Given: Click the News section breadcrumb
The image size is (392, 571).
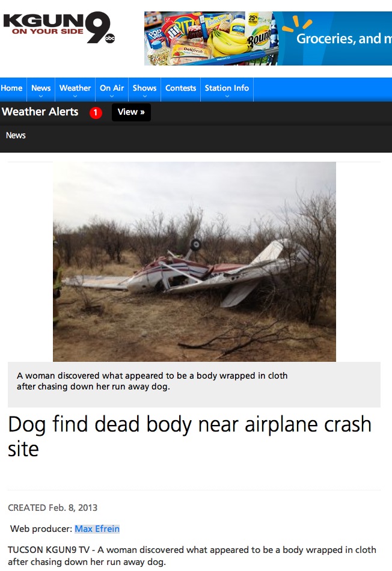Looking at the screenshot, I should click(x=16, y=135).
